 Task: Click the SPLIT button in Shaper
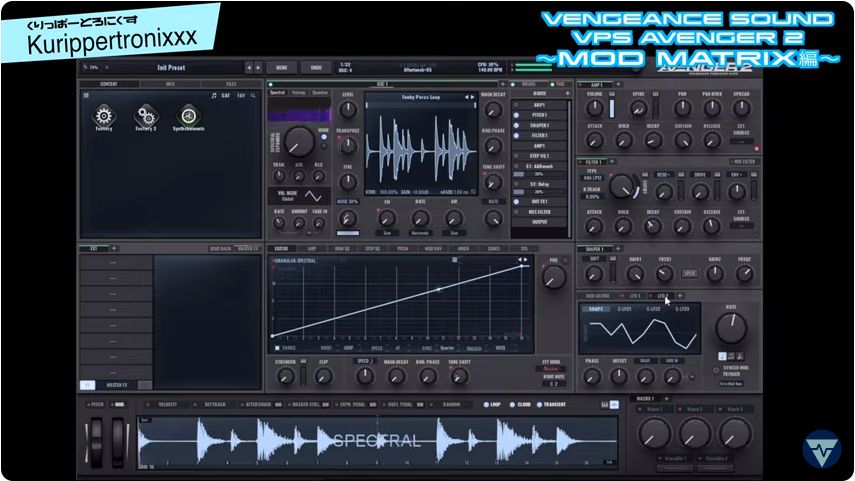tap(690, 273)
